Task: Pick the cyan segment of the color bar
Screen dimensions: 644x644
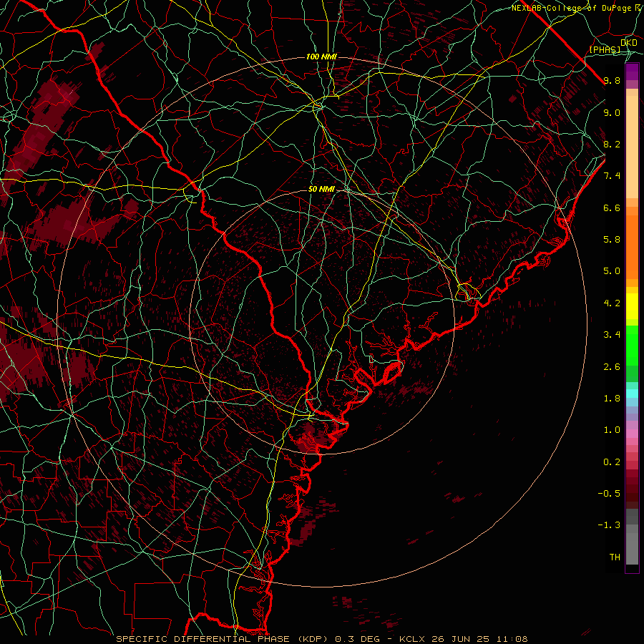Action: pyautogui.click(x=632, y=394)
